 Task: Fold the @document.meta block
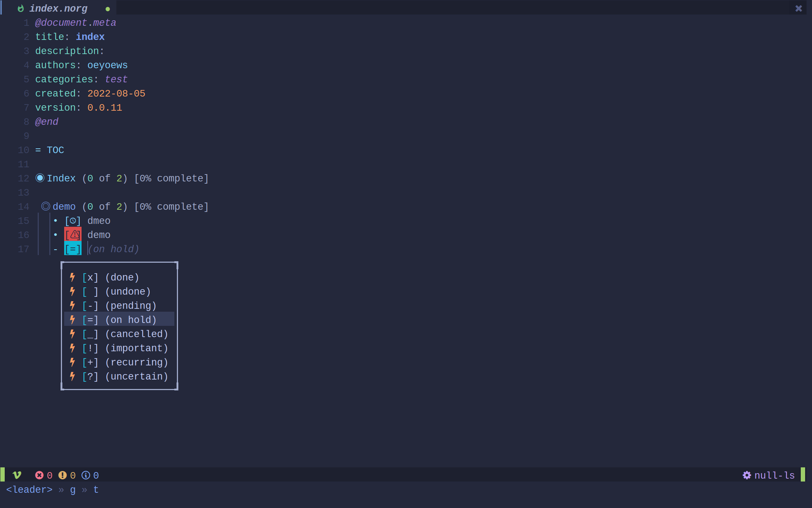pos(75,22)
